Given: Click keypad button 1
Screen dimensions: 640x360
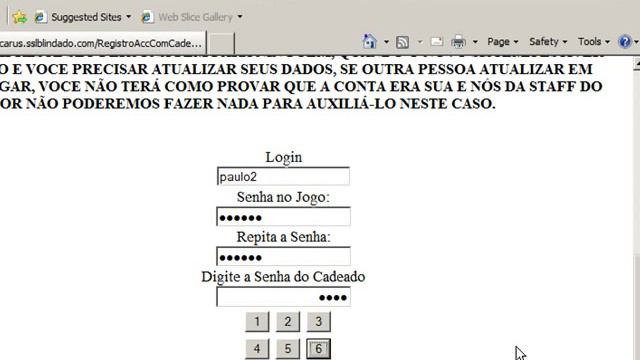Looking at the screenshot, I should point(257,322).
